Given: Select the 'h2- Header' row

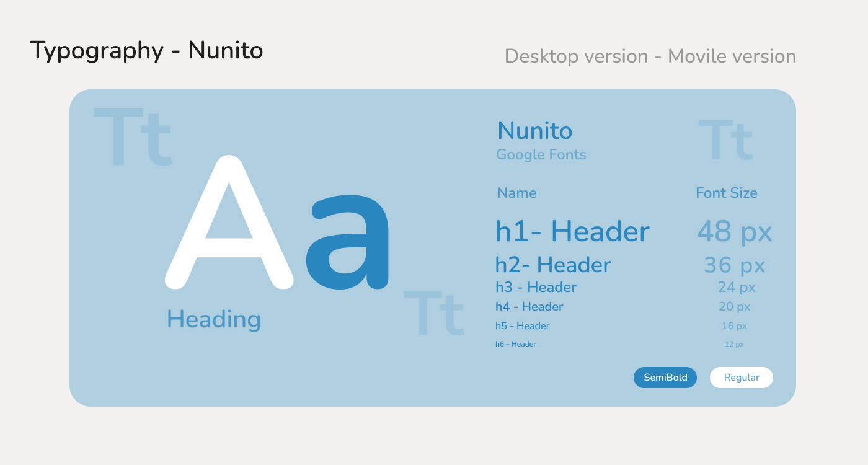Looking at the screenshot, I should 553,265.
